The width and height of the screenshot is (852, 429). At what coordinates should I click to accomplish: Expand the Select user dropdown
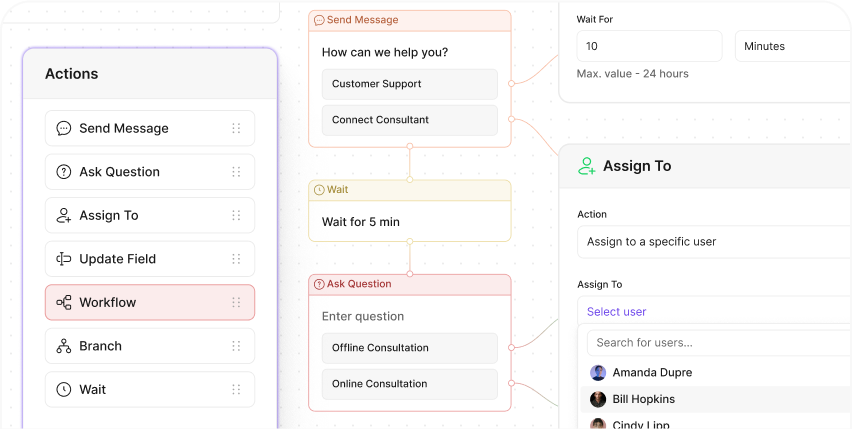(x=715, y=311)
